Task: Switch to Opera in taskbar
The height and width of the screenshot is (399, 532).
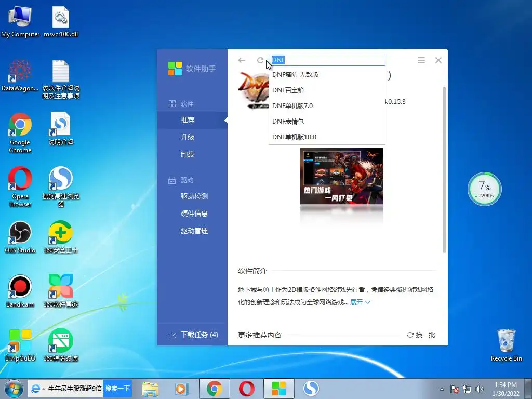Action: pos(247,389)
